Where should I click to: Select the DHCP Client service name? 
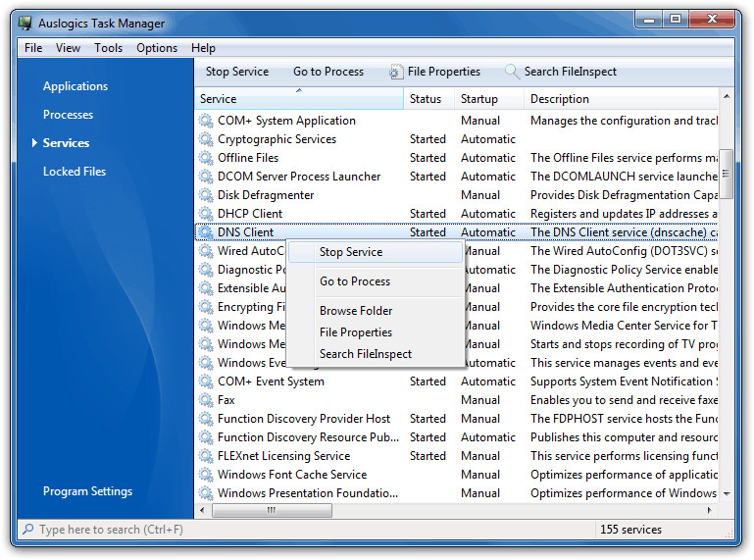click(x=250, y=214)
